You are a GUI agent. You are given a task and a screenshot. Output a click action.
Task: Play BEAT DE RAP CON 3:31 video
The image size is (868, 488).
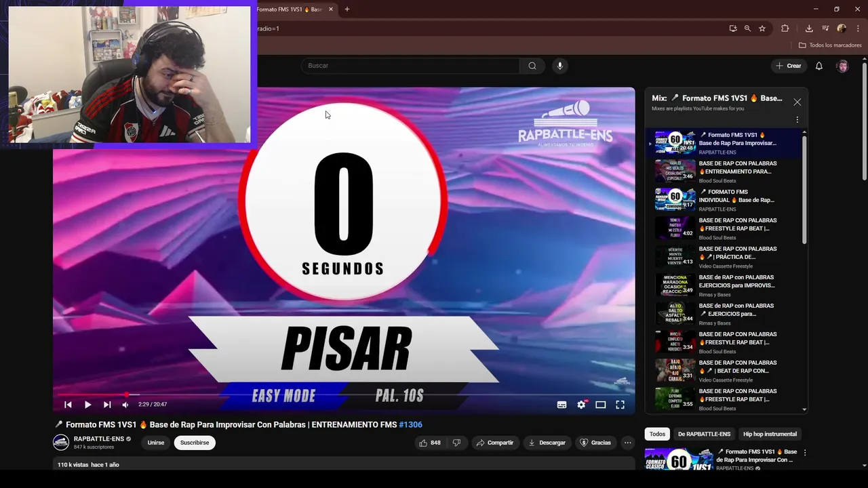click(x=724, y=371)
